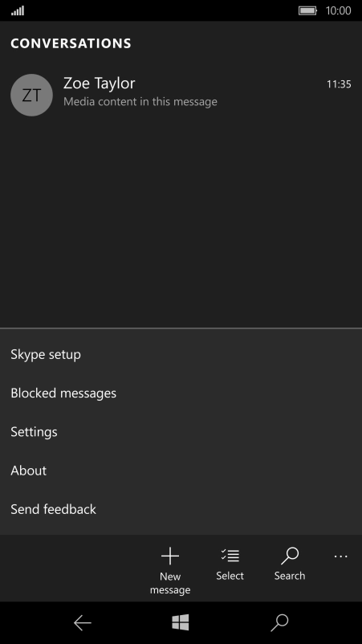Open Zoe Taylor conversation
Image resolution: width=362 pixels, height=644 pixels.
(181, 95)
